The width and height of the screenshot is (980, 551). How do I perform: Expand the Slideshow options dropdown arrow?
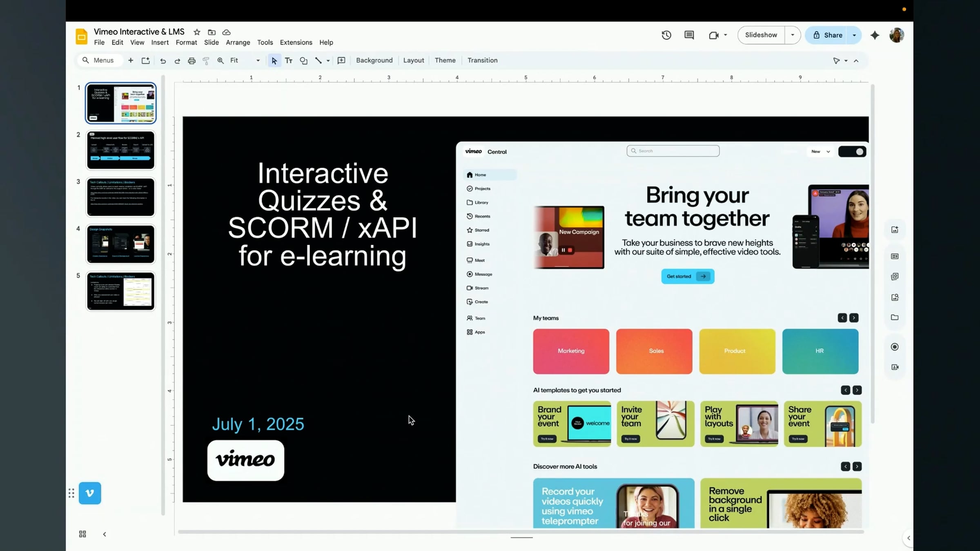pos(793,35)
